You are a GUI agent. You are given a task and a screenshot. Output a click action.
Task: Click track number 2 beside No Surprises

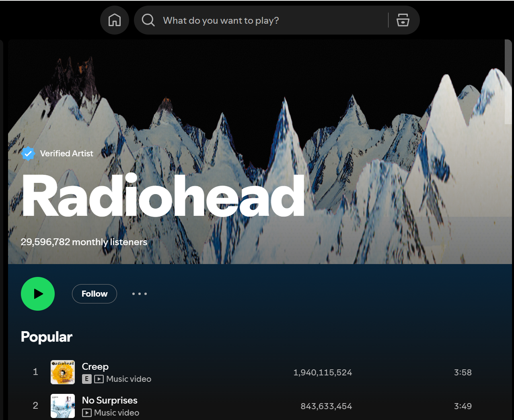pyautogui.click(x=35, y=406)
